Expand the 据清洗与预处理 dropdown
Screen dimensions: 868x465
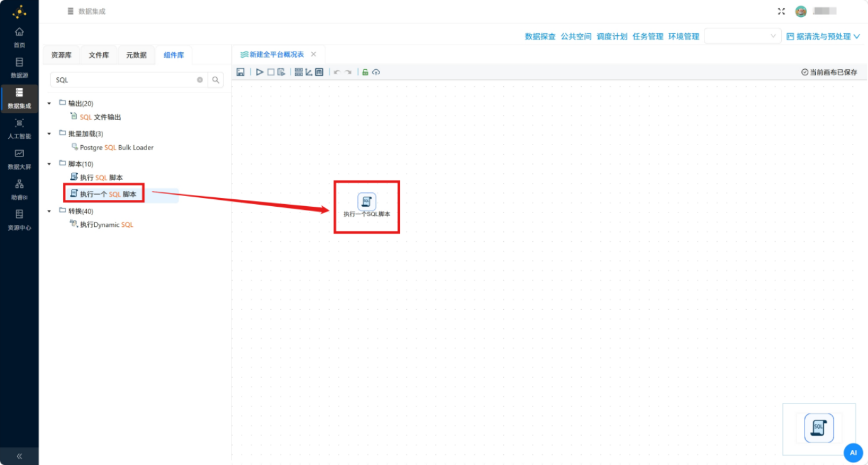click(x=823, y=36)
